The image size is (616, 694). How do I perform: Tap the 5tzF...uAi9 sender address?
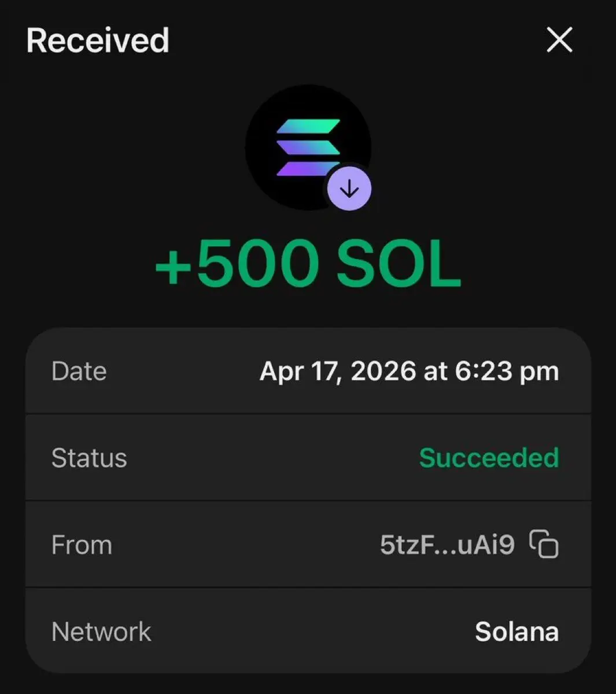(x=447, y=545)
